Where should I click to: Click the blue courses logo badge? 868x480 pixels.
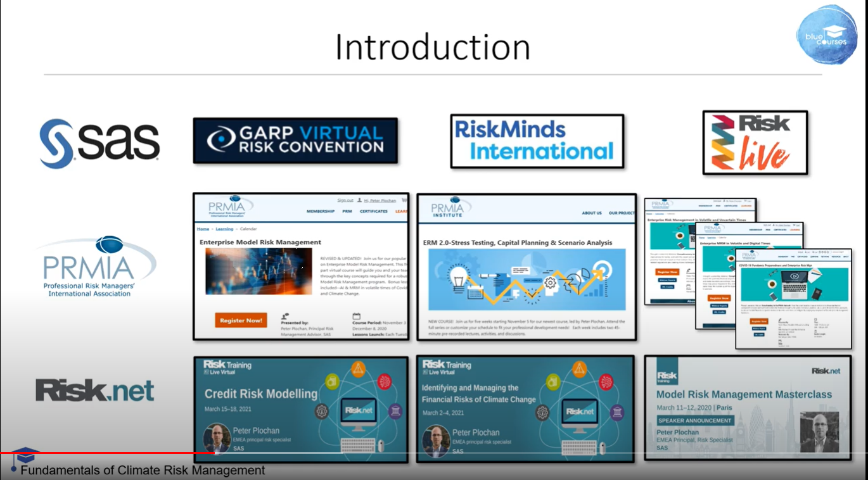pyautogui.click(x=826, y=35)
